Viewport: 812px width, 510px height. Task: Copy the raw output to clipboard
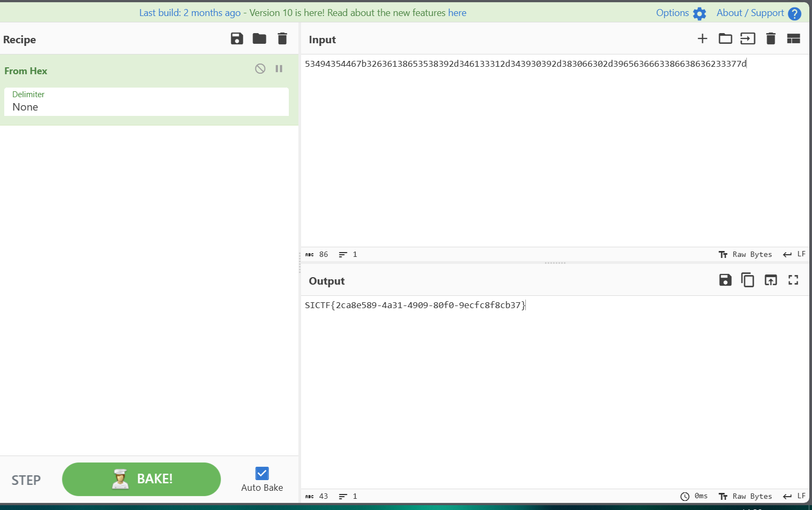coord(747,280)
